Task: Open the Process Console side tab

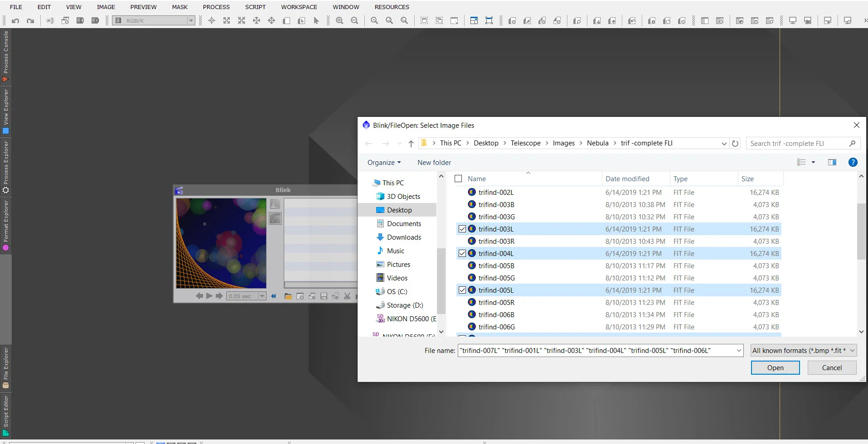Action: pos(5,57)
